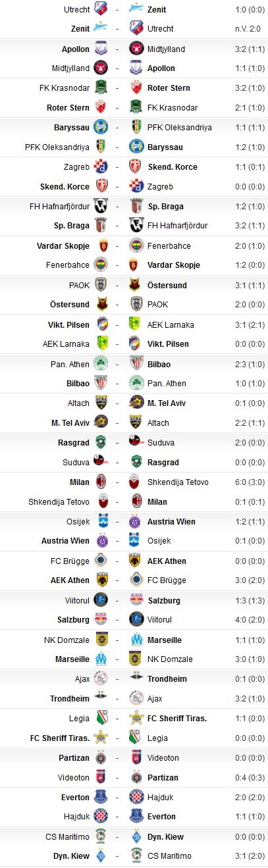268x868 pixels.
Task: Click the Marseille crest in the 3:0 row
Action: 101,659
